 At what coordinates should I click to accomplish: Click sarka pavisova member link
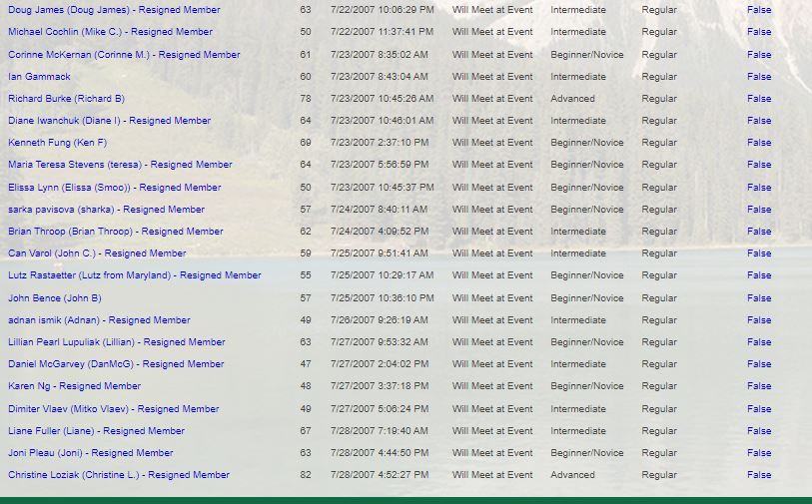point(106,210)
